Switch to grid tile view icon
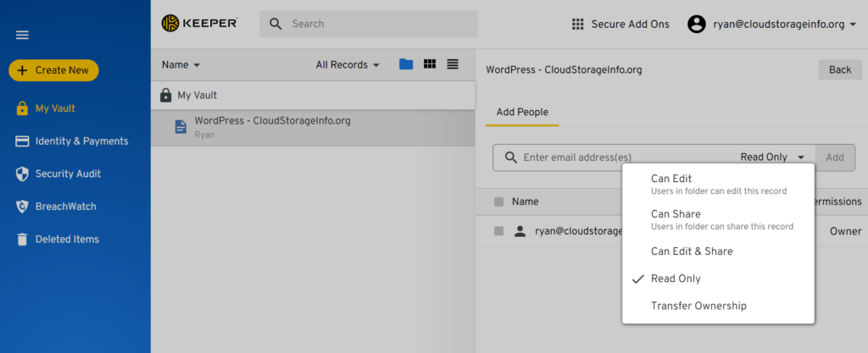Image resolution: width=868 pixels, height=353 pixels. pos(430,64)
